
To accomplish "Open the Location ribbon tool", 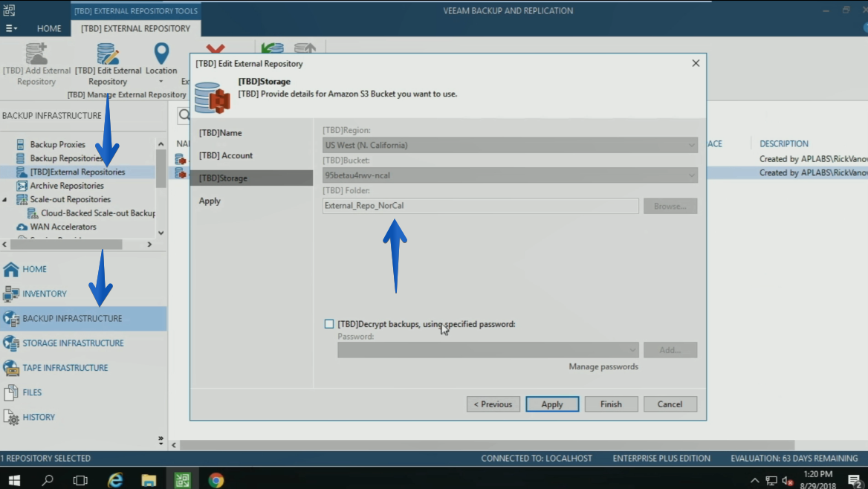I will 161,62.
